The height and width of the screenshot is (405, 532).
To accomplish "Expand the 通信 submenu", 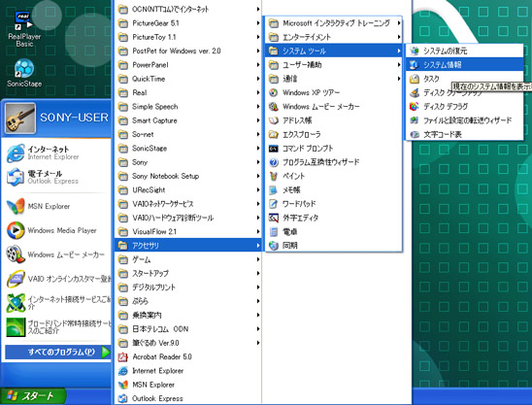I will point(334,79).
